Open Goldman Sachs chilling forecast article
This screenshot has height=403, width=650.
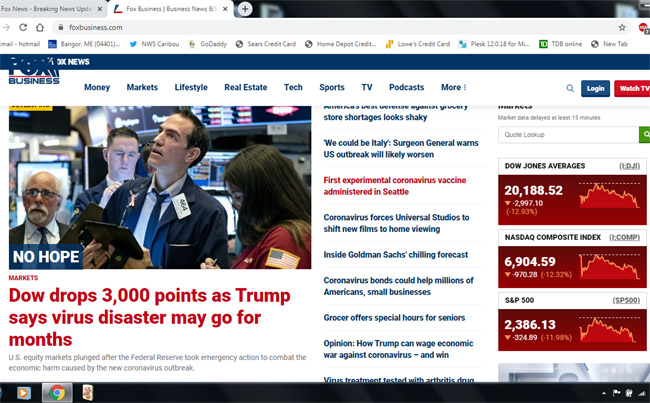tap(395, 255)
